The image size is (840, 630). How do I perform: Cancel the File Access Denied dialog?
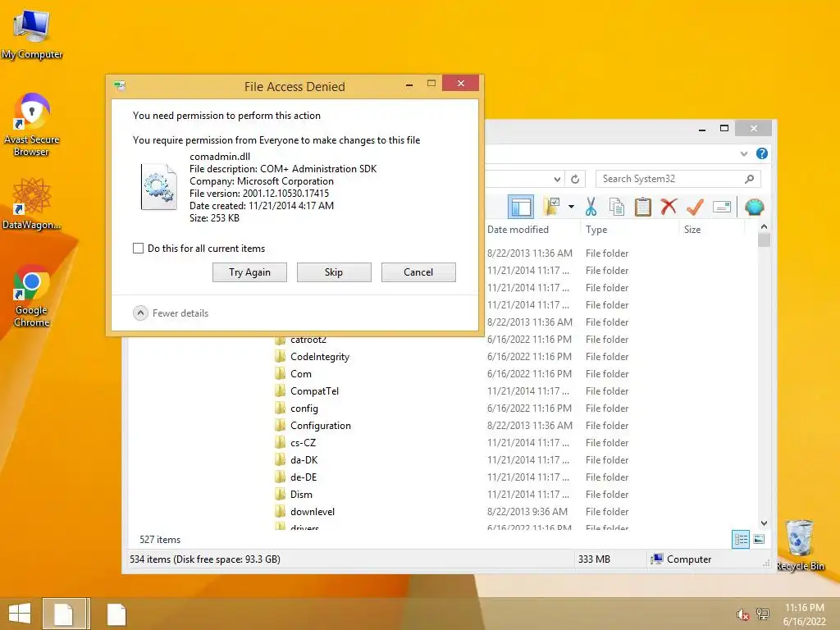coord(418,272)
